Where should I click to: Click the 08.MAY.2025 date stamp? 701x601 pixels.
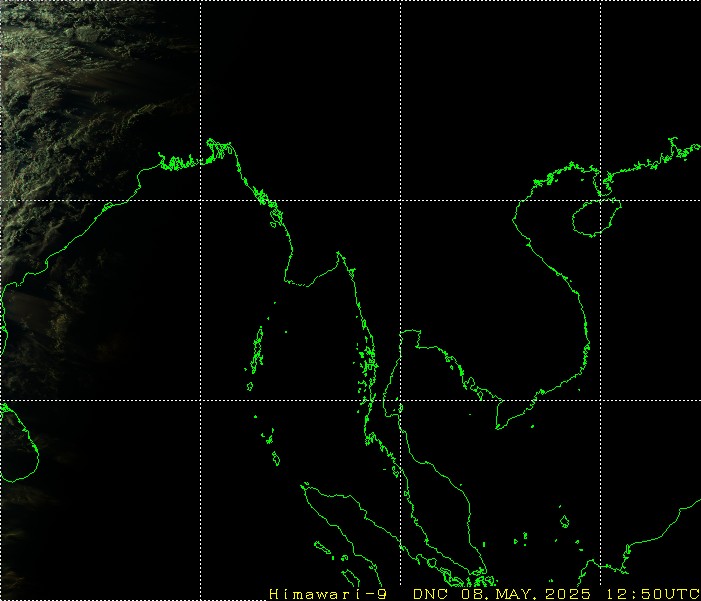[x=526, y=594]
